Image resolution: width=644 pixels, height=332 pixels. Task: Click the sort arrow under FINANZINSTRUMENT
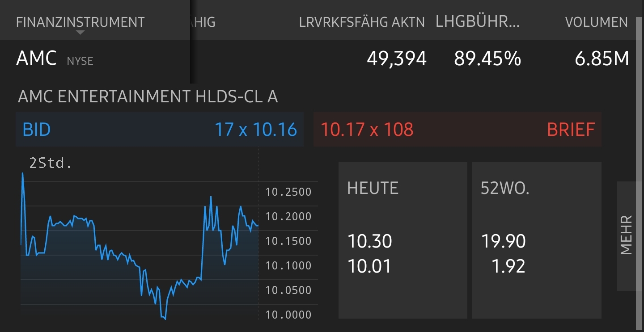click(x=80, y=32)
